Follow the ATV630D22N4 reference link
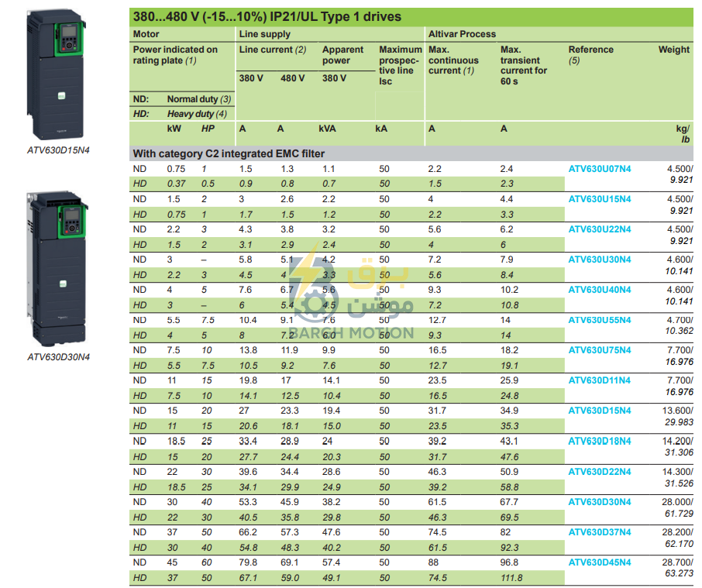The width and height of the screenshot is (702, 588). (600, 472)
